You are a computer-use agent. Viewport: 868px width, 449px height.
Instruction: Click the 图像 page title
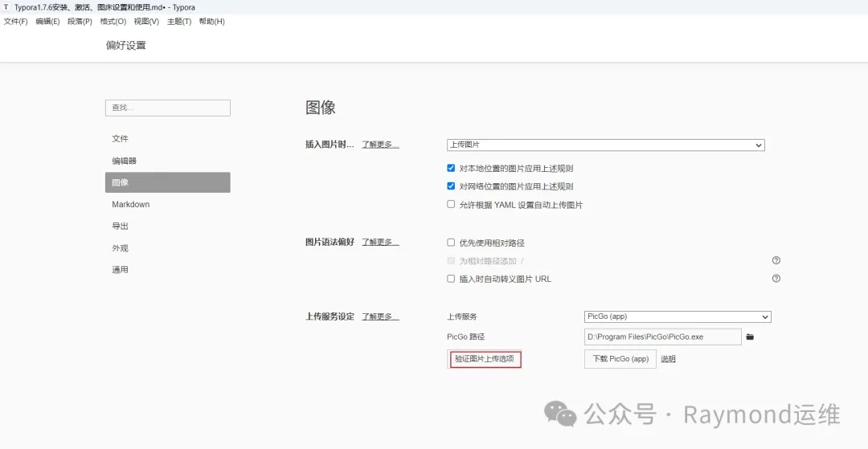pos(321,108)
